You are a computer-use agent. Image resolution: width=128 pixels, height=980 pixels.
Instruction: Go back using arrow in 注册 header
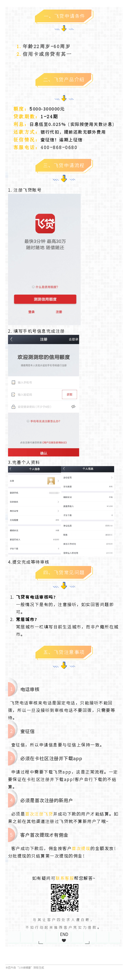[11, 339]
